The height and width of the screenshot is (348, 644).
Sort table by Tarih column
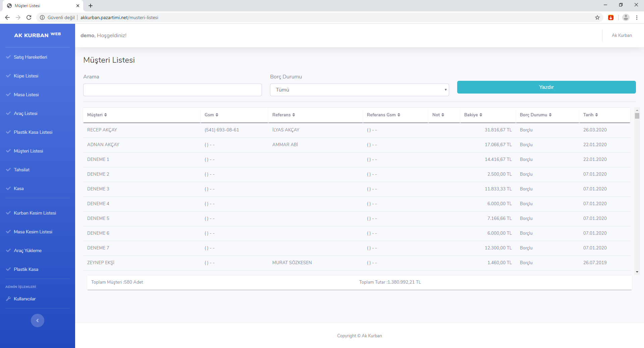pyautogui.click(x=590, y=115)
